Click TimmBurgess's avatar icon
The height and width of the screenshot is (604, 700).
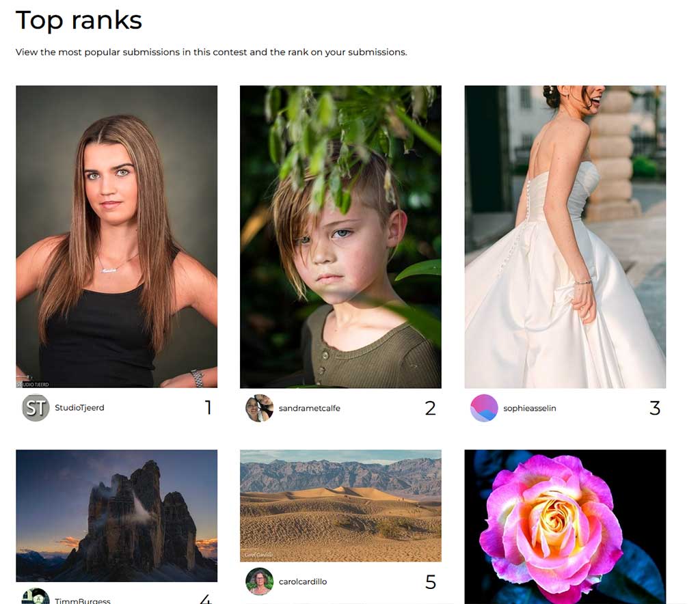point(36,597)
